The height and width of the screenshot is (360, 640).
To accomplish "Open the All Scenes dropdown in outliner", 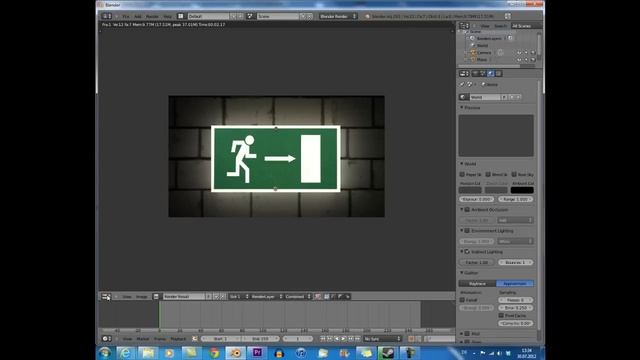I will pyautogui.click(x=526, y=26).
